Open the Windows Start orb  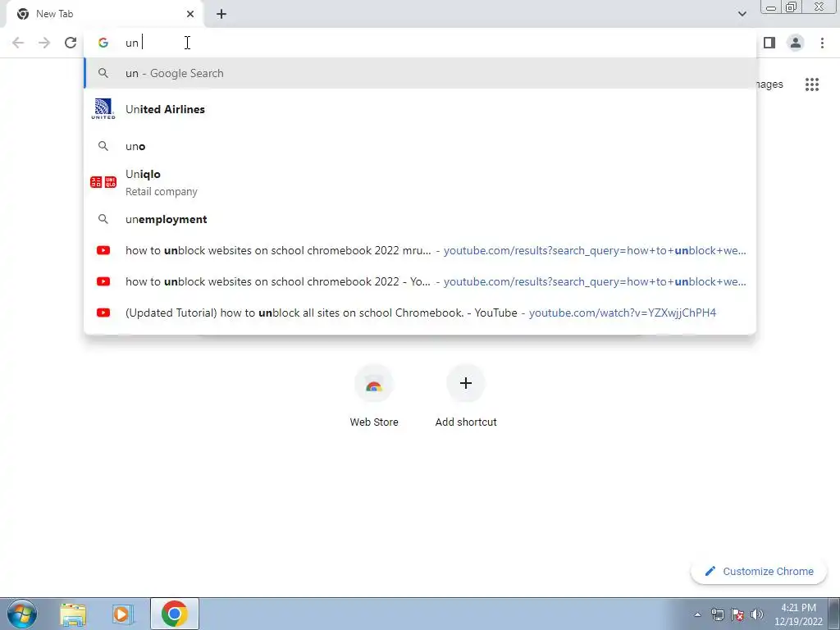[x=22, y=614]
